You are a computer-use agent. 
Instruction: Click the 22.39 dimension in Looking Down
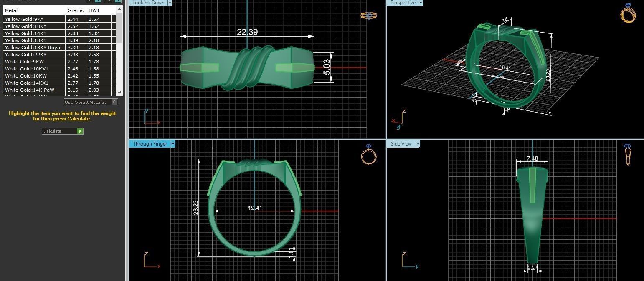[x=247, y=32]
